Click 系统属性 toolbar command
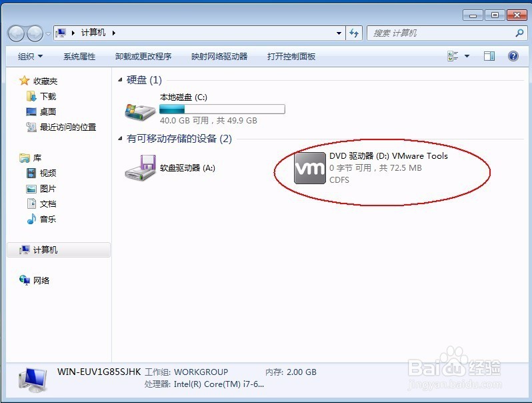Screen dimensions: 532x403 pyautogui.click(x=79, y=56)
